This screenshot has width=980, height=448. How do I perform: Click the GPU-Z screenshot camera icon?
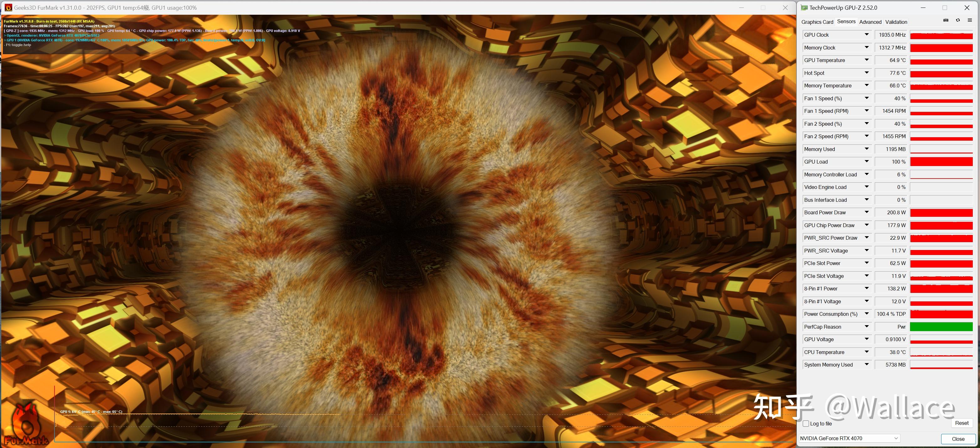[946, 21]
